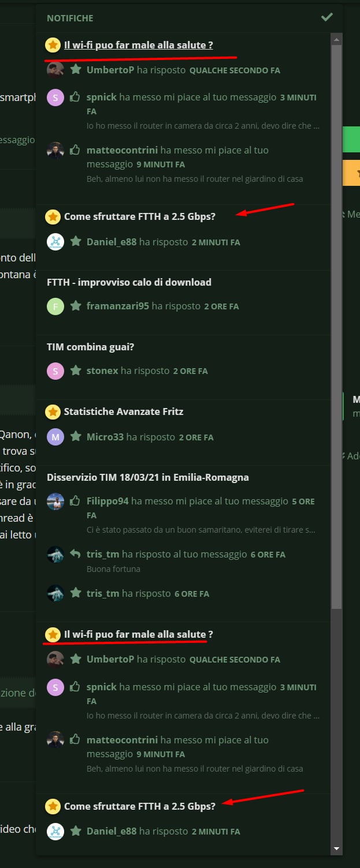Click Daniel_e88's avatar in the bottom group
Screen dimensions: 360x868
pos(55,832)
